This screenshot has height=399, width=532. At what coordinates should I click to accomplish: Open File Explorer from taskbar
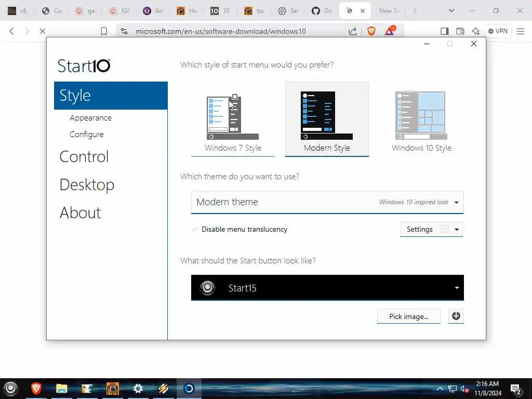coord(61,389)
